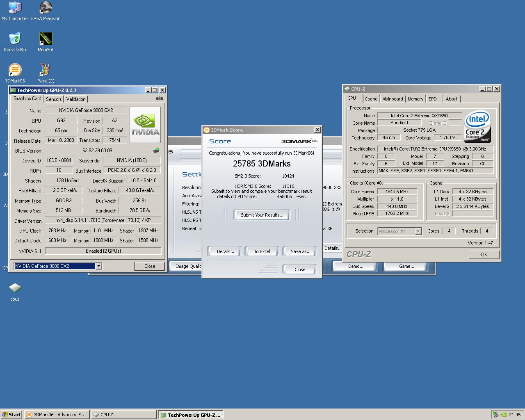Click the leftmost system tray icon
The width and height of the screenshot is (525, 420).
click(x=496, y=415)
